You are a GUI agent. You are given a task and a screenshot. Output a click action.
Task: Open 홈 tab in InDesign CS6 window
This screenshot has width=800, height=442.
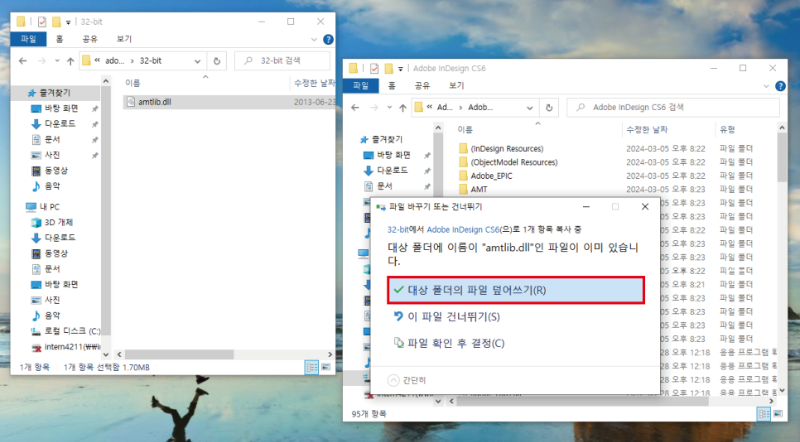pyautogui.click(x=392, y=86)
